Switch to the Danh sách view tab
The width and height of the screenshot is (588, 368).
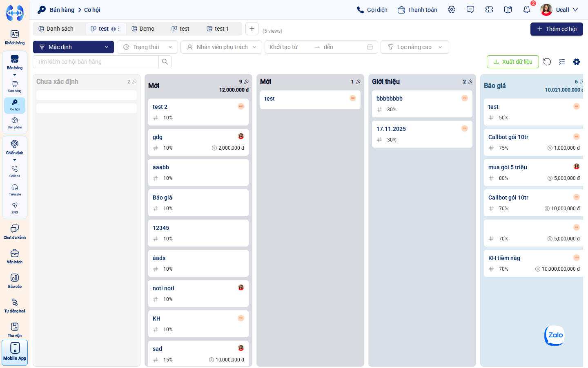click(x=56, y=29)
